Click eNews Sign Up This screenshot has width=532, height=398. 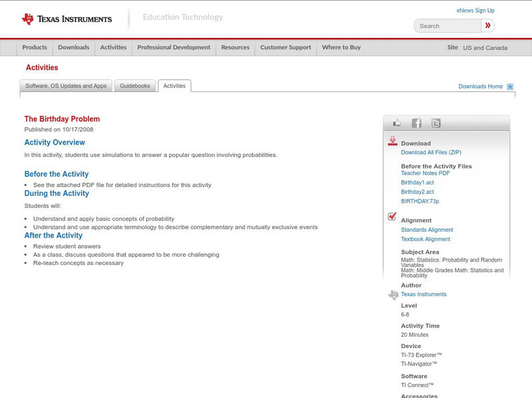475,10
